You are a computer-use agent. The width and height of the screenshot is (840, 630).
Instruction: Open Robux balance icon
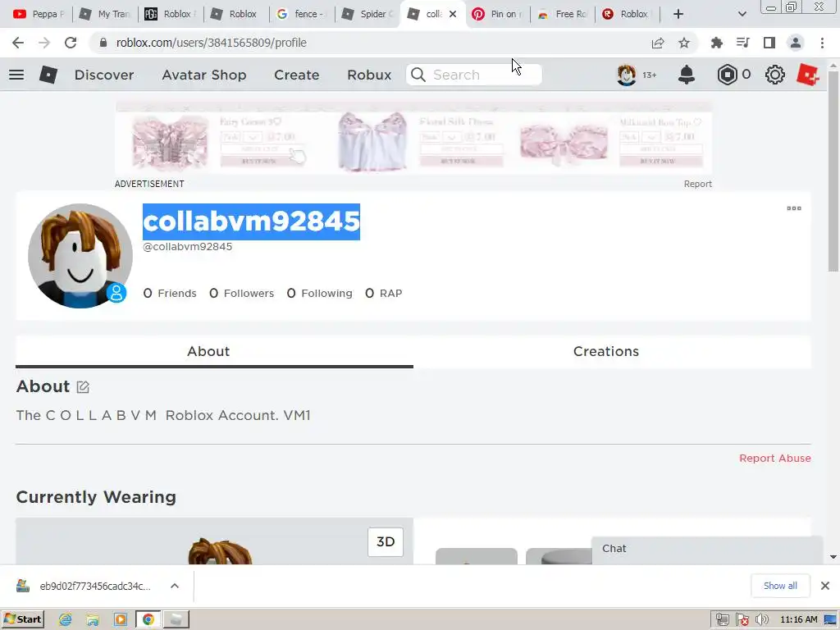[727, 75]
